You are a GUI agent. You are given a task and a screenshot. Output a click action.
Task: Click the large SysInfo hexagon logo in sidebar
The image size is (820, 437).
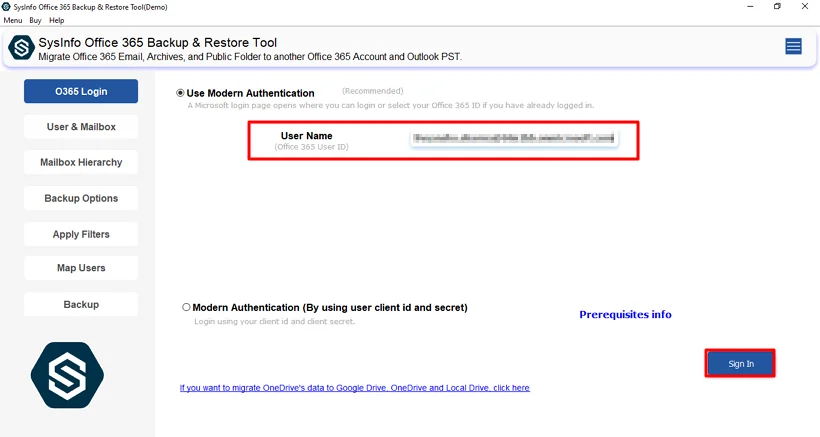67,375
